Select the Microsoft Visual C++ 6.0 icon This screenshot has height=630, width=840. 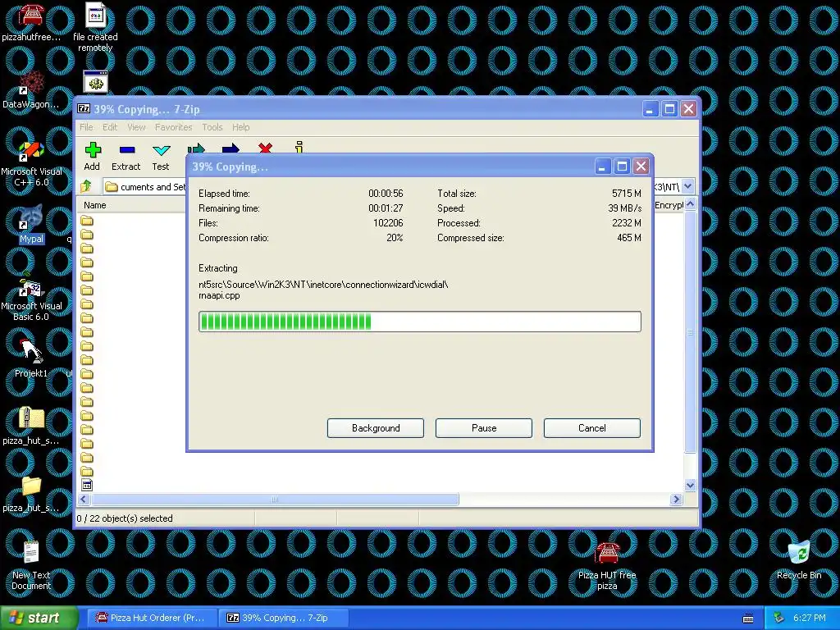click(x=31, y=163)
